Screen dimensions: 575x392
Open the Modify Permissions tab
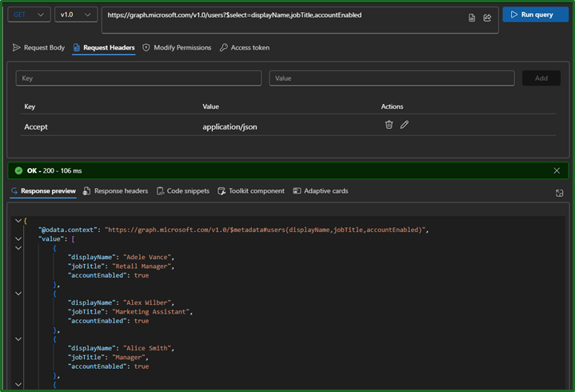[177, 48]
